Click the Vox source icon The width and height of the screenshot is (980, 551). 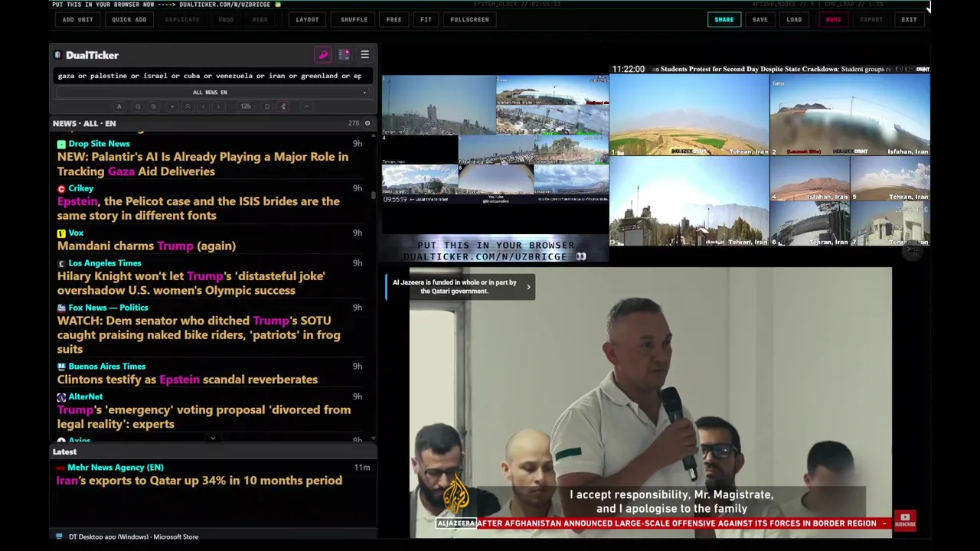pos(61,233)
